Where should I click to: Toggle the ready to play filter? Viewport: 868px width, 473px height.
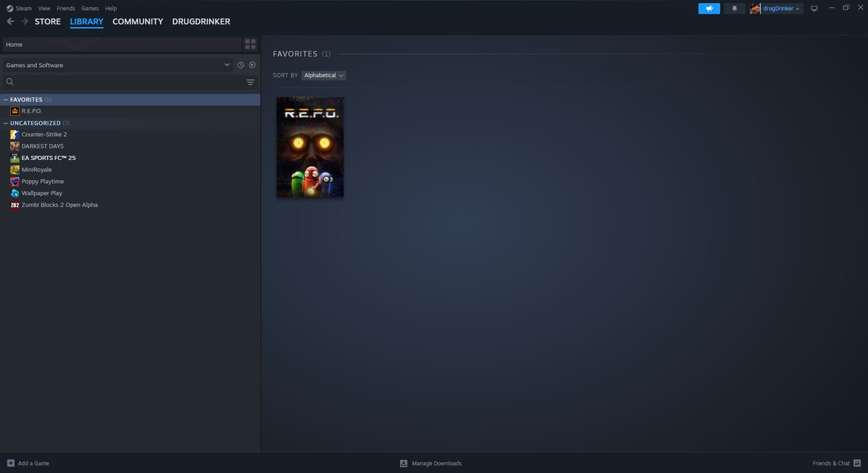click(252, 65)
